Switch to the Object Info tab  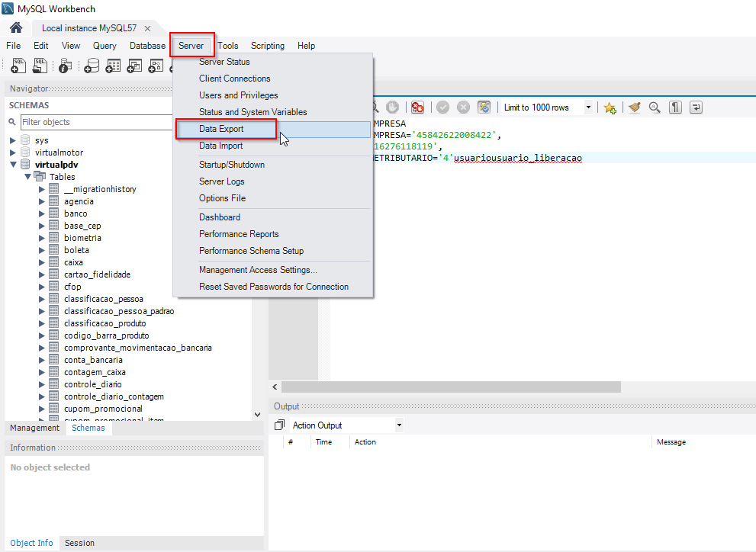tap(31, 543)
